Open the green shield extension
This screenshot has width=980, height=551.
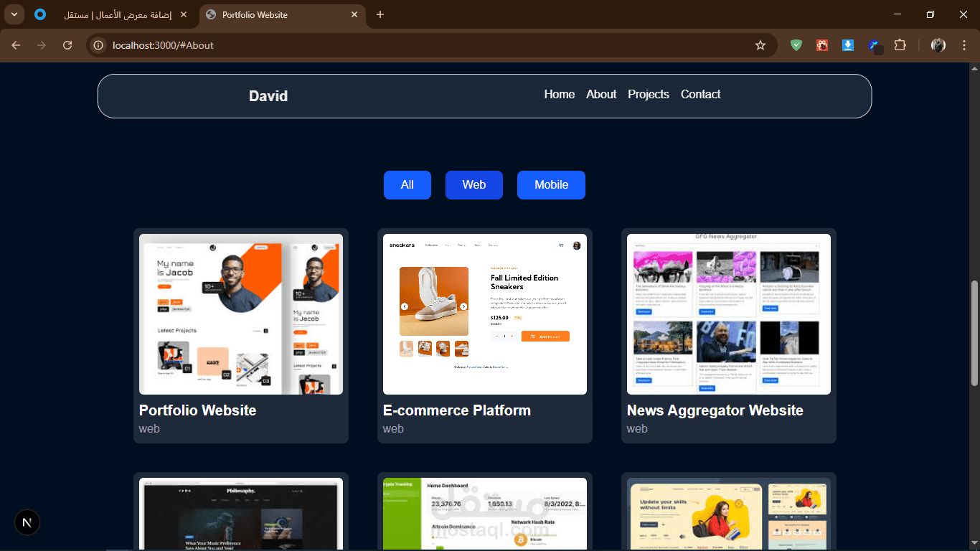tap(796, 45)
